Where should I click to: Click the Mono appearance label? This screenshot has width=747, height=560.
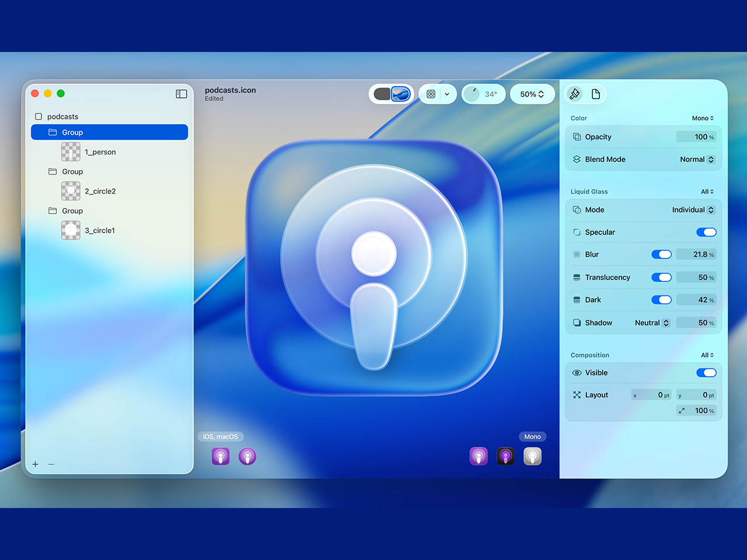pos(532,436)
